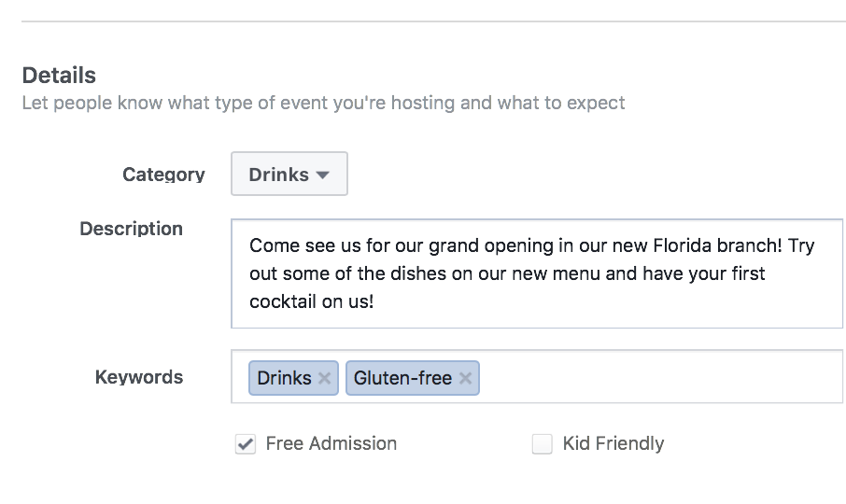
Task: Click the Kid Friendly label text
Action: click(x=613, y=443)
